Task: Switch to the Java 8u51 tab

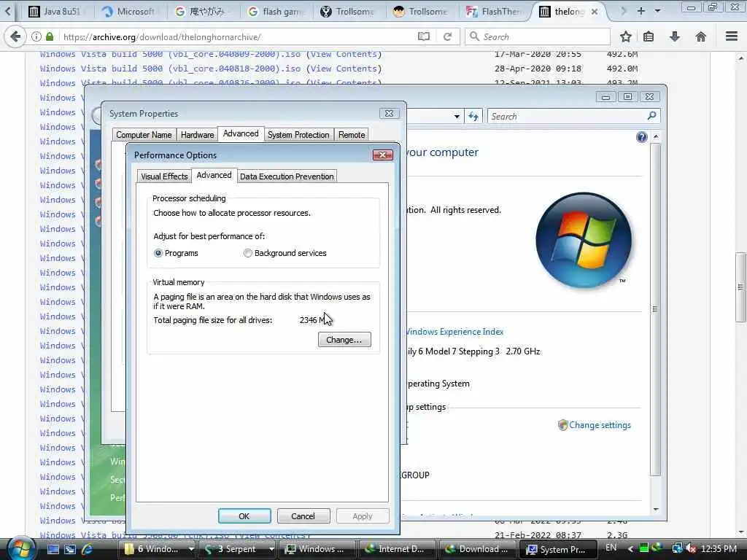Action: tap(55, 12)
